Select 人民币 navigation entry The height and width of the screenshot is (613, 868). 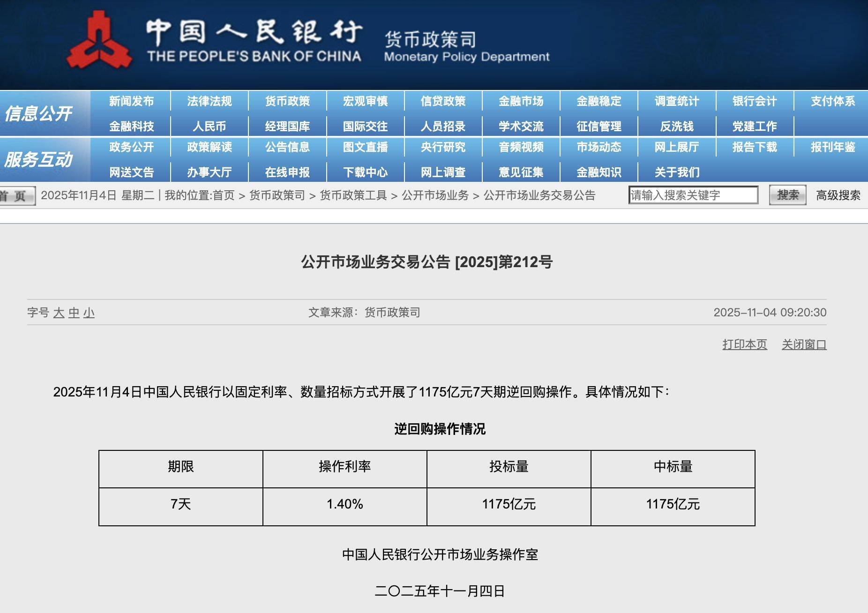tap(210, 127)
